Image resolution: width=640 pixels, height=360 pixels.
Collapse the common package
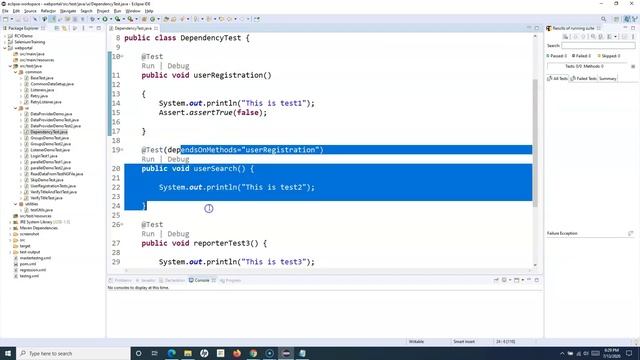click(x=16, y=72)
